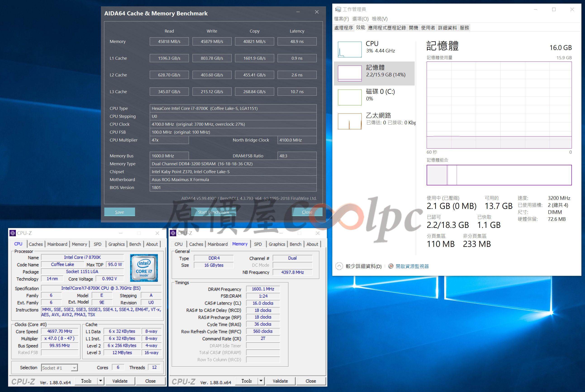Open the 選項(O) menu in Task Manager
Screen dimensions: 585x392
point(360,19)
